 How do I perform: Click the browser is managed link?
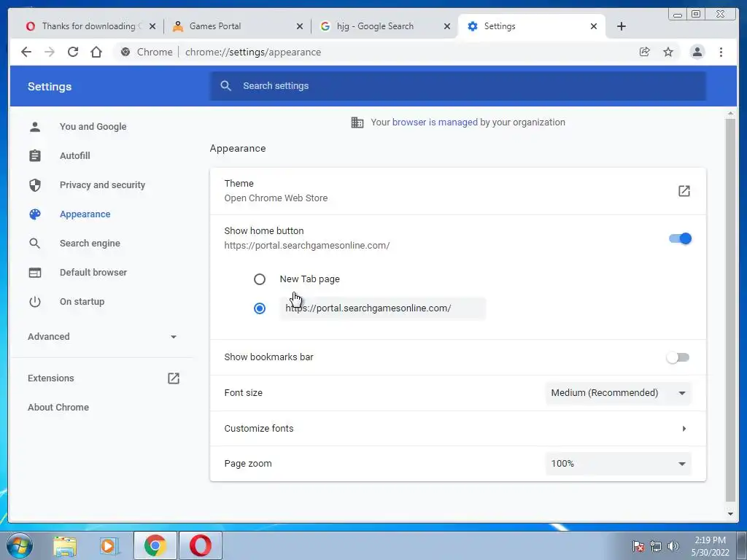435,122
